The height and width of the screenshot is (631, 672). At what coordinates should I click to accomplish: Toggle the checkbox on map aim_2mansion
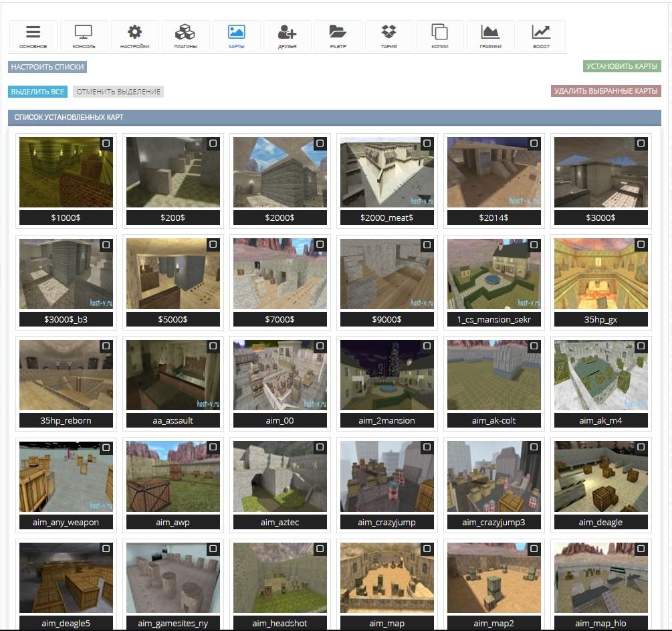click(427, 347)
